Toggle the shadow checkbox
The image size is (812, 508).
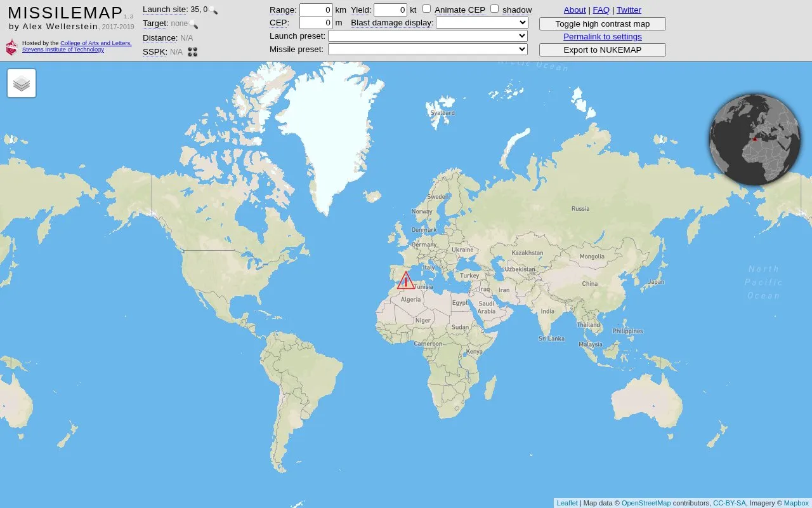(495, 9)
